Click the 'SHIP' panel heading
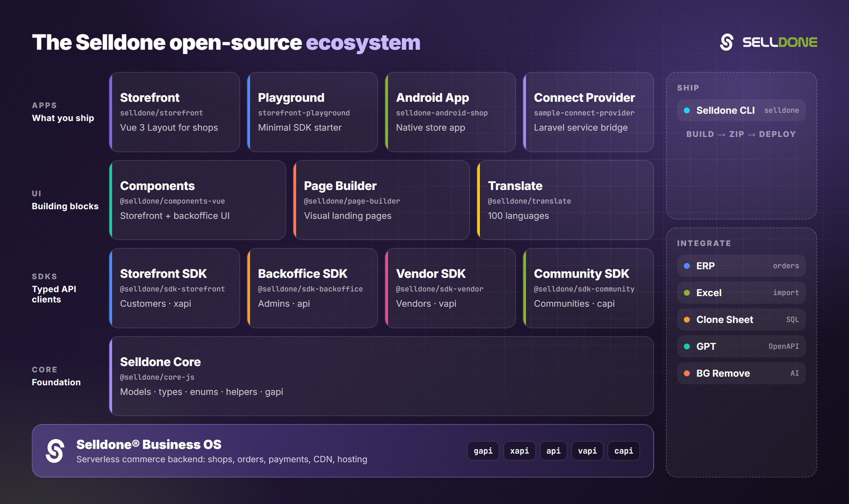This screenshot has height=504, width=849. click(x=688, y=88)
